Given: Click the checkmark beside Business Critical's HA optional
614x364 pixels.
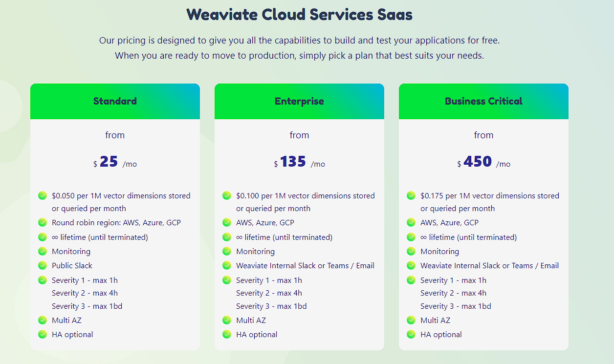Looking at the screenshot, I should (411, 334).
